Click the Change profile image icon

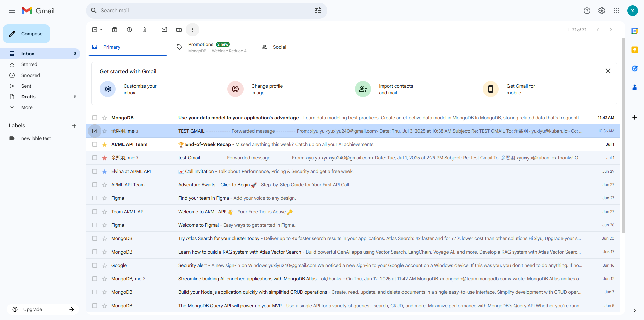pos(235,89)
